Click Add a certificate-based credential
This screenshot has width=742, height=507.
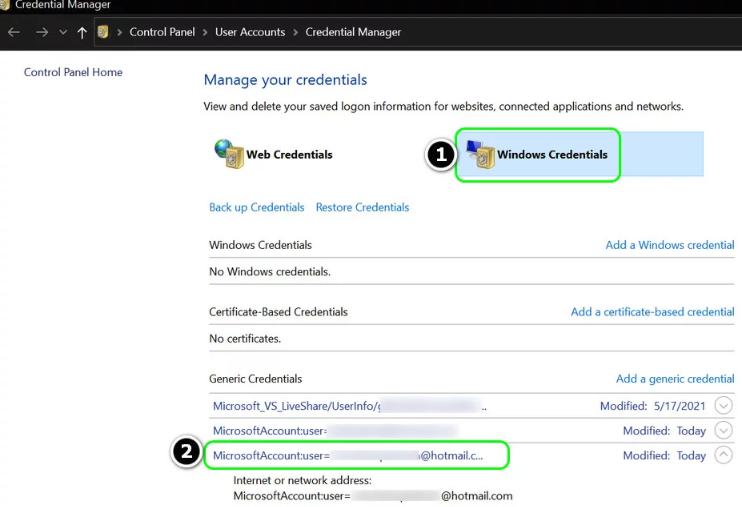point(652,311)
